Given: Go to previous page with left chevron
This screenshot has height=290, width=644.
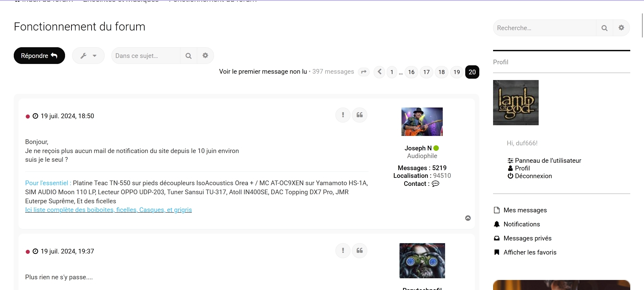Looking at the screenshot, I should pyautogui.click(x=379, y=72).
